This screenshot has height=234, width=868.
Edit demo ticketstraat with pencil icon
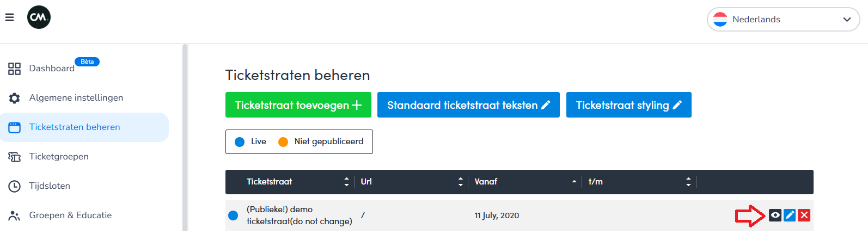click(x=790, y=215)
